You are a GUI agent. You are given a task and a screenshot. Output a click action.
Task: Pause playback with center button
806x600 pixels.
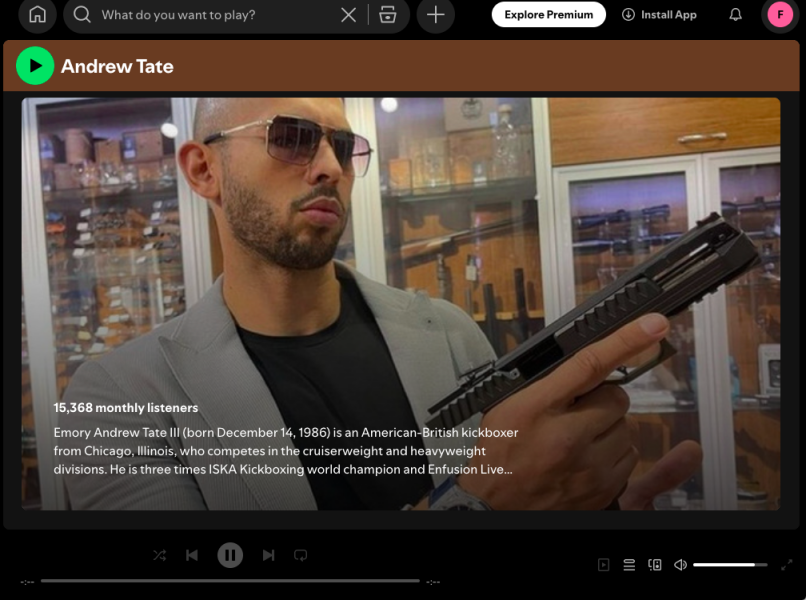point(230,555)
